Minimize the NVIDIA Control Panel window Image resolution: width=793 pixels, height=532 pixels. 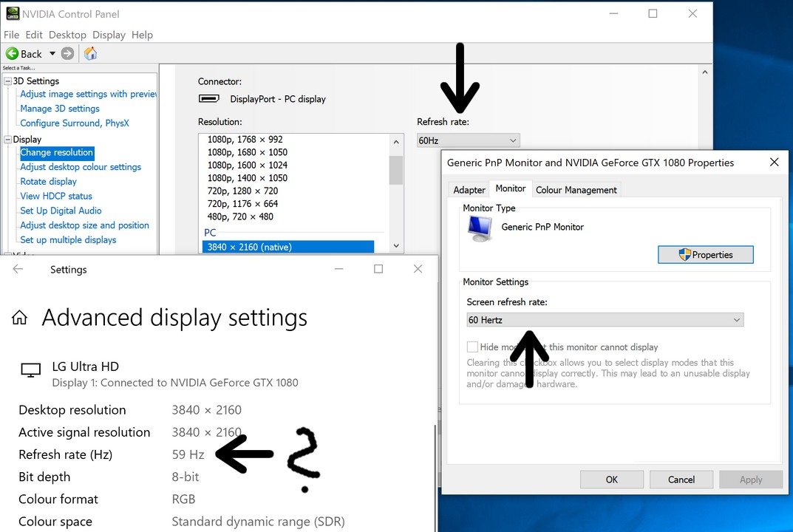pyautogui.click(x=613, y=13)
